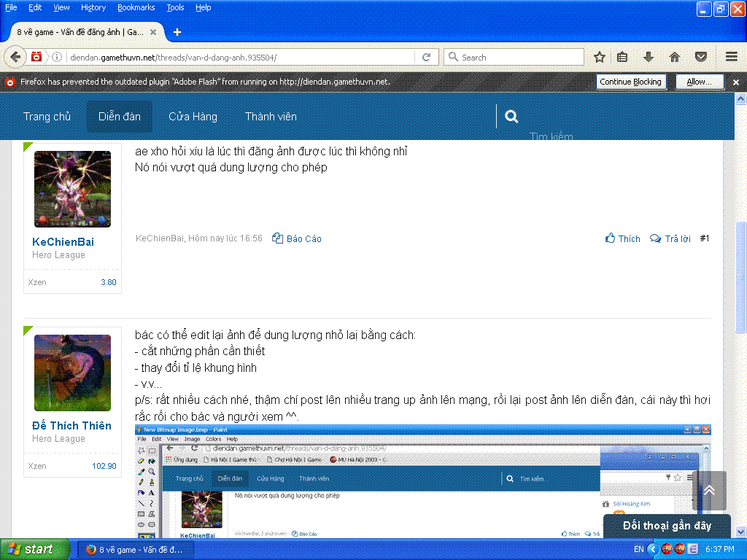Select the '8 về game - Vấn đề đăng ảnh' tab
The height and width of the screenshot is (560, 747).
pyautogui.click(x=81, y=32)
